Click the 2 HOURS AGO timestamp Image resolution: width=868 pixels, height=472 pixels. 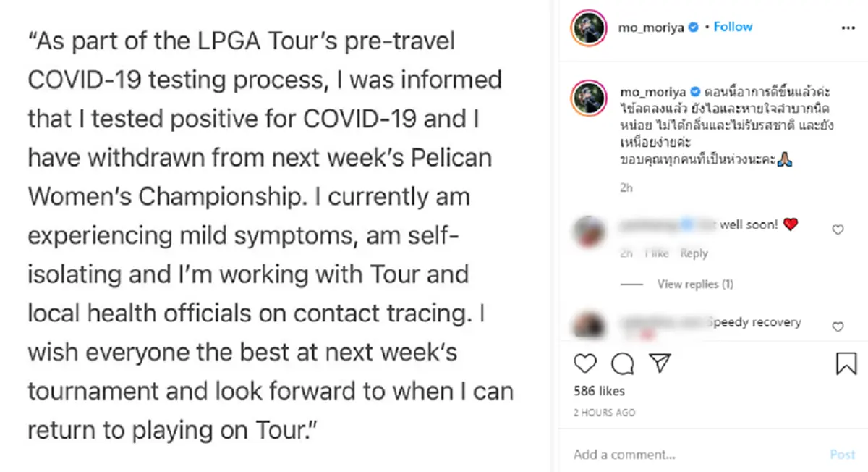605,412
